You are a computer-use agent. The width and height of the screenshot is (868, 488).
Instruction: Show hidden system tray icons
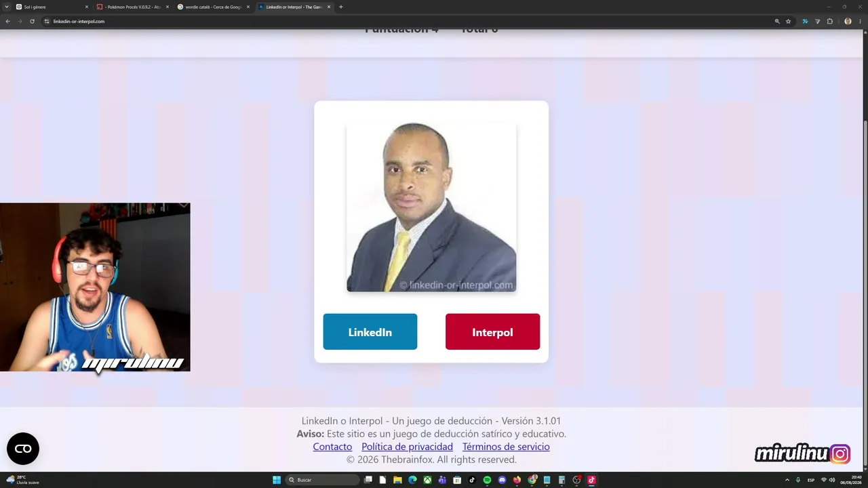787,480
